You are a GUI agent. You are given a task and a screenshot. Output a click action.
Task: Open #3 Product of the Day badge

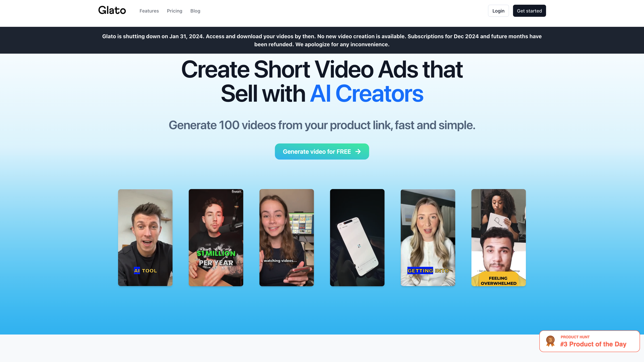click(x=593, y=344)
